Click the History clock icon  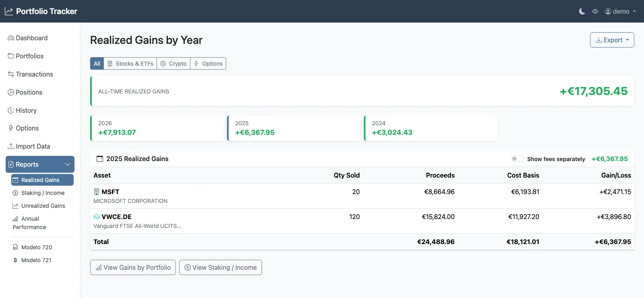pos(11,110)
